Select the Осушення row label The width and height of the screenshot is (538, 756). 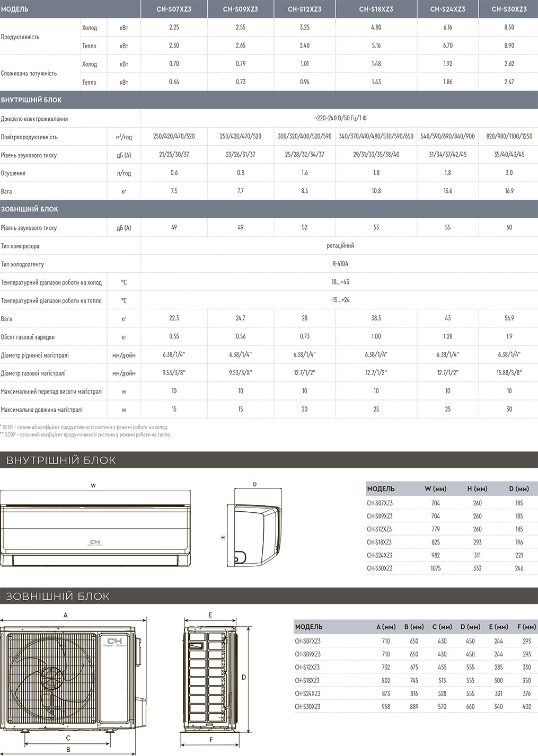tap(14, 173)
